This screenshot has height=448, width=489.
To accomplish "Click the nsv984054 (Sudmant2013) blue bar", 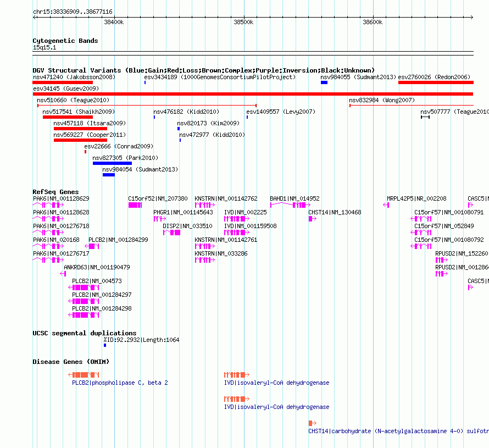I will point(109,175).
